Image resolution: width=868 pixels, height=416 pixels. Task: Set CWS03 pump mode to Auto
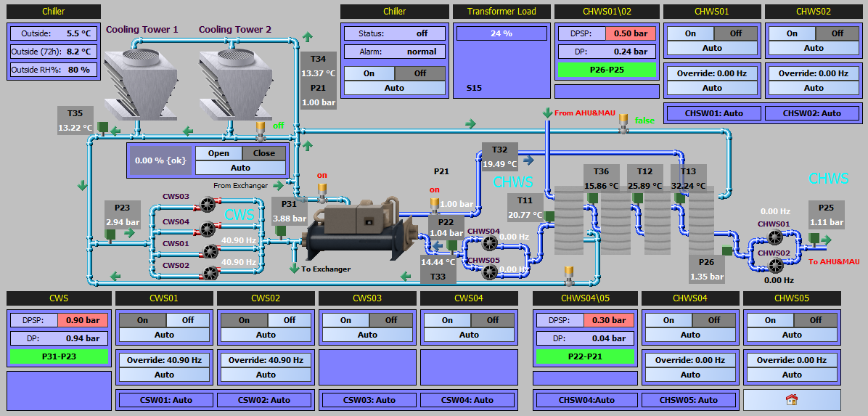tap(367, 335)
